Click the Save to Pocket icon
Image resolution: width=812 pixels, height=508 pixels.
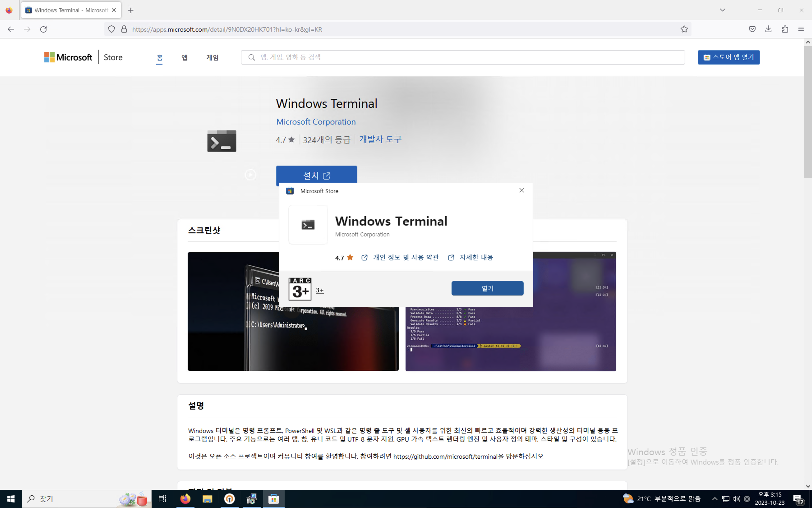click(x=752, y=29)
